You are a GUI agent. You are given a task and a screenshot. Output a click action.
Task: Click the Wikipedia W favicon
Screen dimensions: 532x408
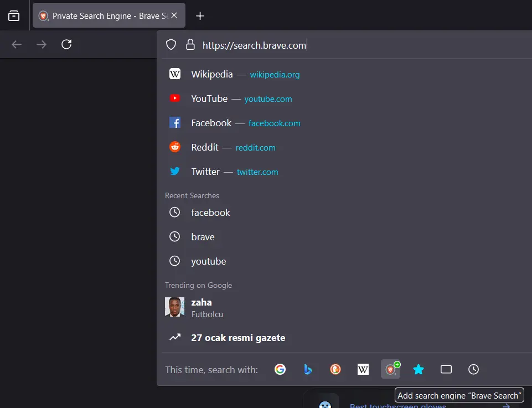175,74
